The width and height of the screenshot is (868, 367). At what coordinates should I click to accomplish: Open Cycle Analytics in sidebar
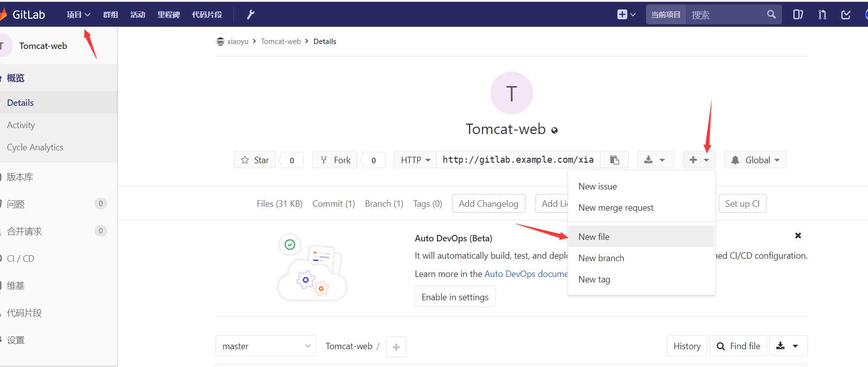[x=35, y=147]
